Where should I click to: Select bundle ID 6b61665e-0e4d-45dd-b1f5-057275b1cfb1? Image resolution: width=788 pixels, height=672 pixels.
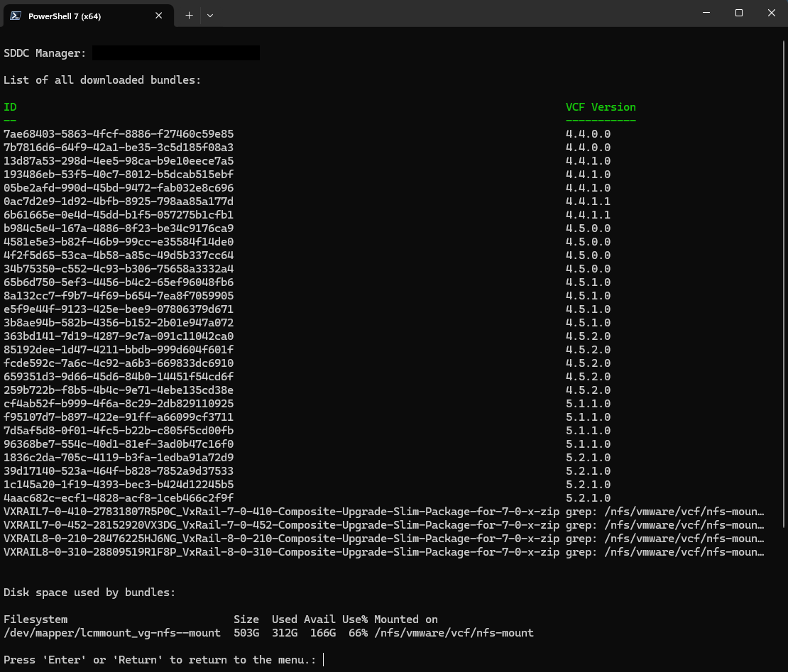pos(119,215)
